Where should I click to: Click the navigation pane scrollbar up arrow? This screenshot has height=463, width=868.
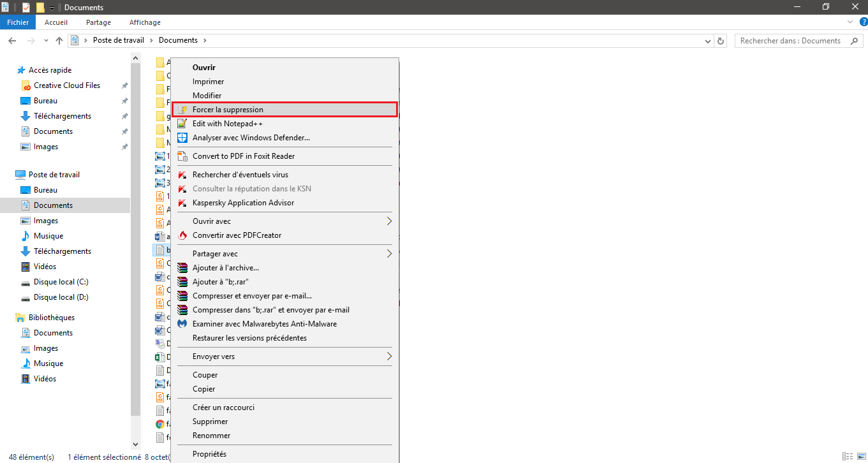tap(135, 58)
